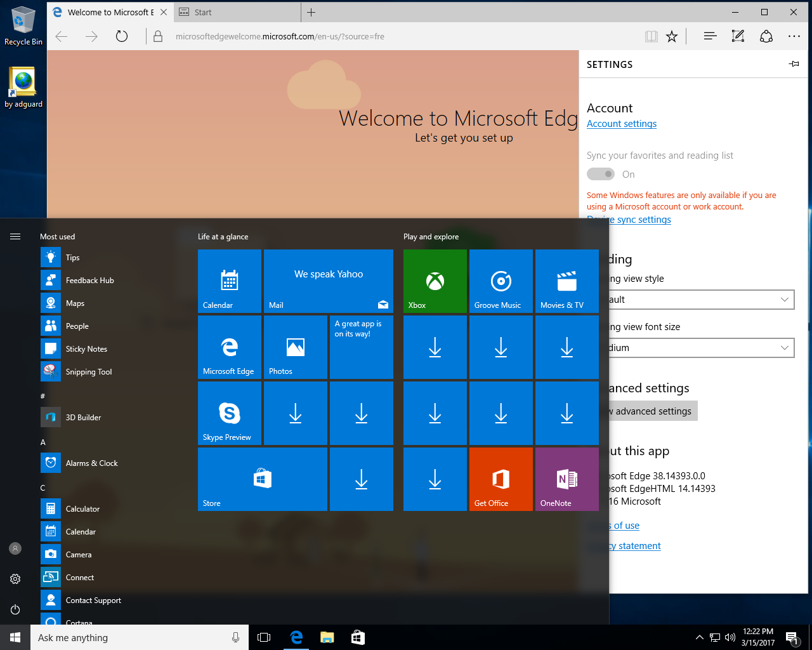Toggle Sync your favorites and reading list
Screen dimensions: 812x650
(601, 174)
